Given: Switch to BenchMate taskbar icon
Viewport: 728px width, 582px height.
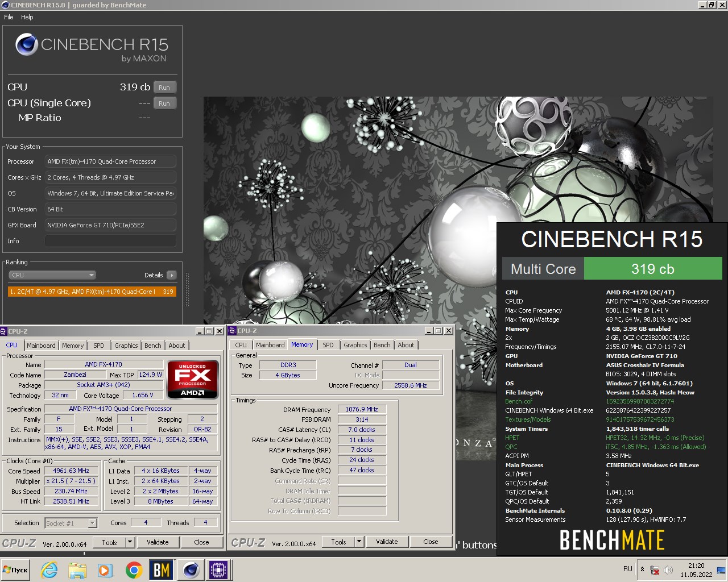Looking at the screenshot, I should (162, 569).
